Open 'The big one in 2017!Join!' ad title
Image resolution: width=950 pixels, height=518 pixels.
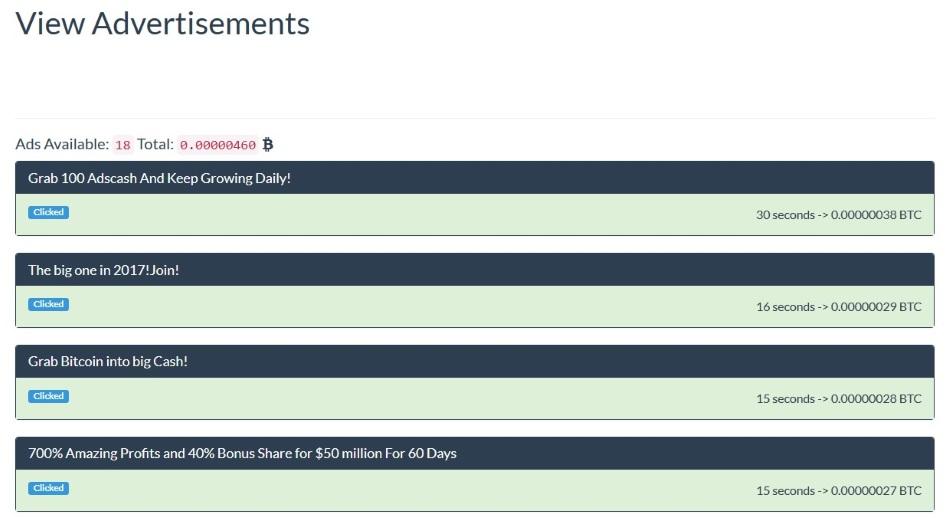[104, 270]
